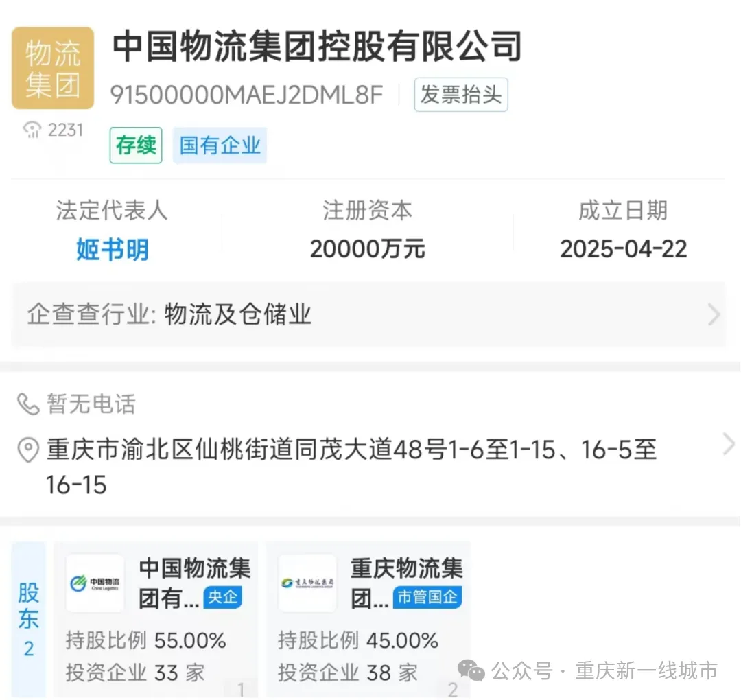The image size is (741, 700).
Task: Click the 发票抬头 button
Action: (x=460, y=95)
